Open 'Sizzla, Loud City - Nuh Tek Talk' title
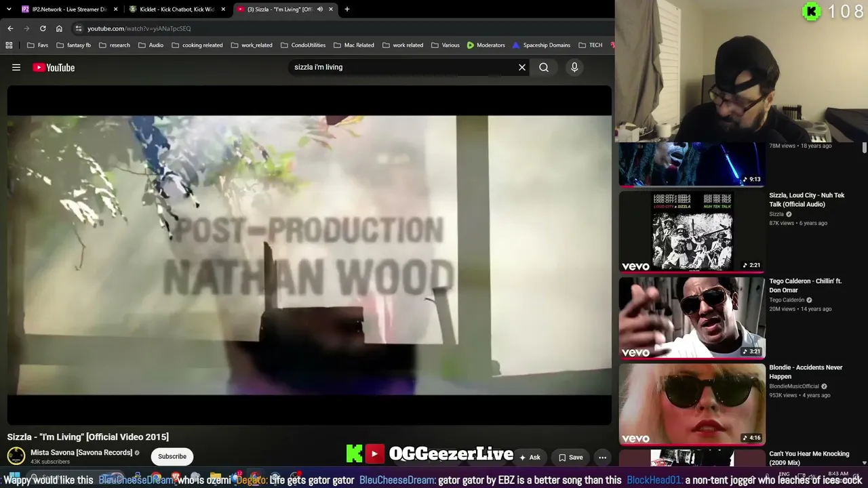Screen dimensions: 868x488 (807, 199)
